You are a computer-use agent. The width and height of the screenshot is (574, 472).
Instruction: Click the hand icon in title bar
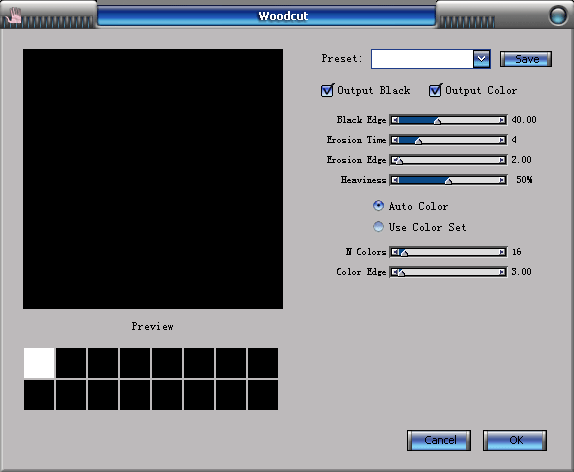pos(15,15)
